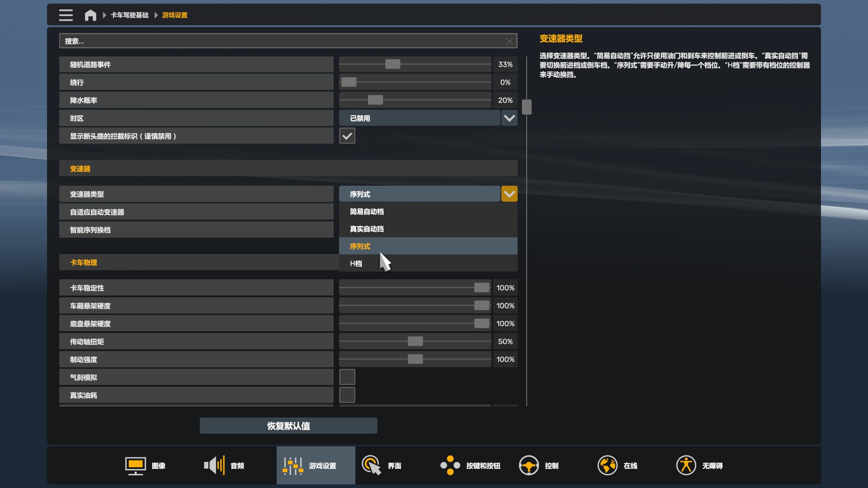Open 音频 audio settings speaker icon
This screenshot has height=488, width=868.
(214, 465)
